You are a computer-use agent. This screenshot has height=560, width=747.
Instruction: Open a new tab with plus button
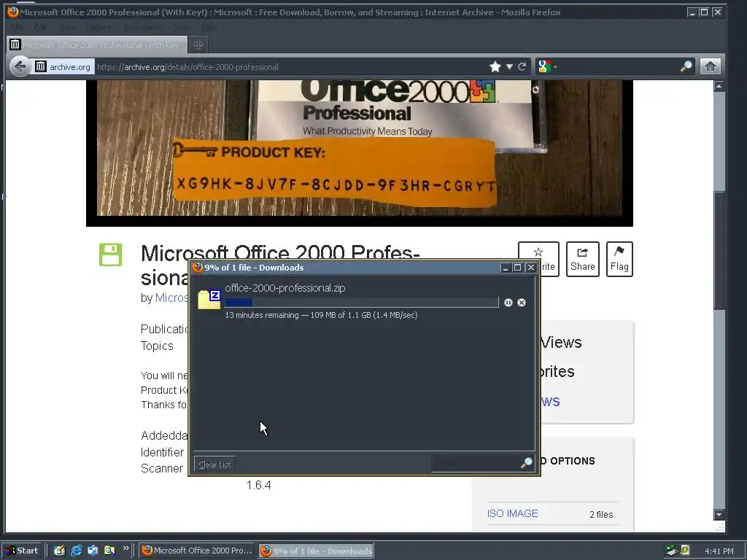198,44
